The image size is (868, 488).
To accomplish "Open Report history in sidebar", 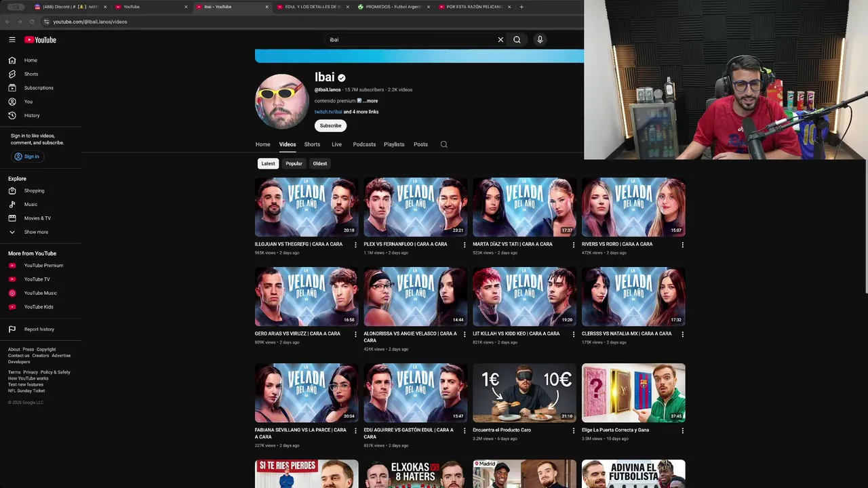I will (41, 329).
